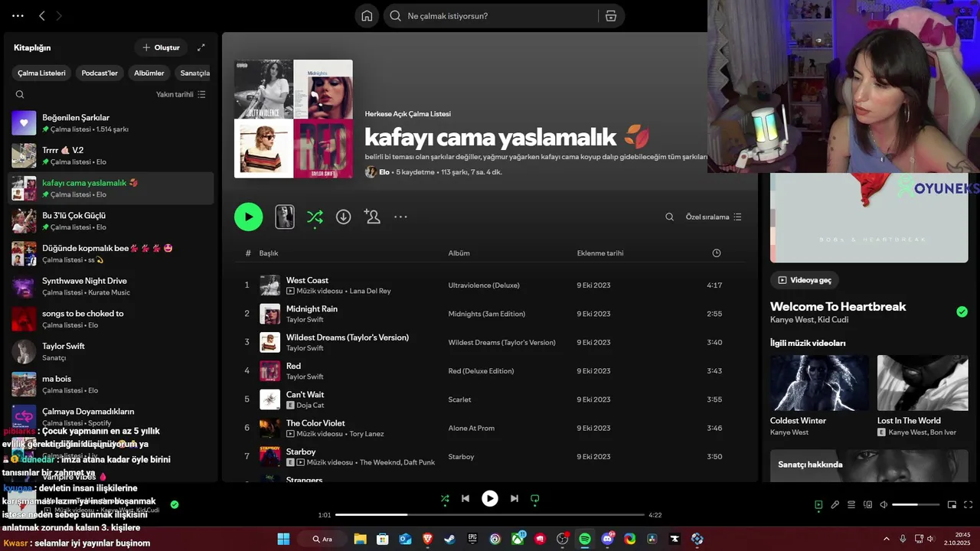Toggle repeat in the bottom player bar
The height and width of the screenshot is (551, 980).
pyautogui.click(x=535, y=498)
